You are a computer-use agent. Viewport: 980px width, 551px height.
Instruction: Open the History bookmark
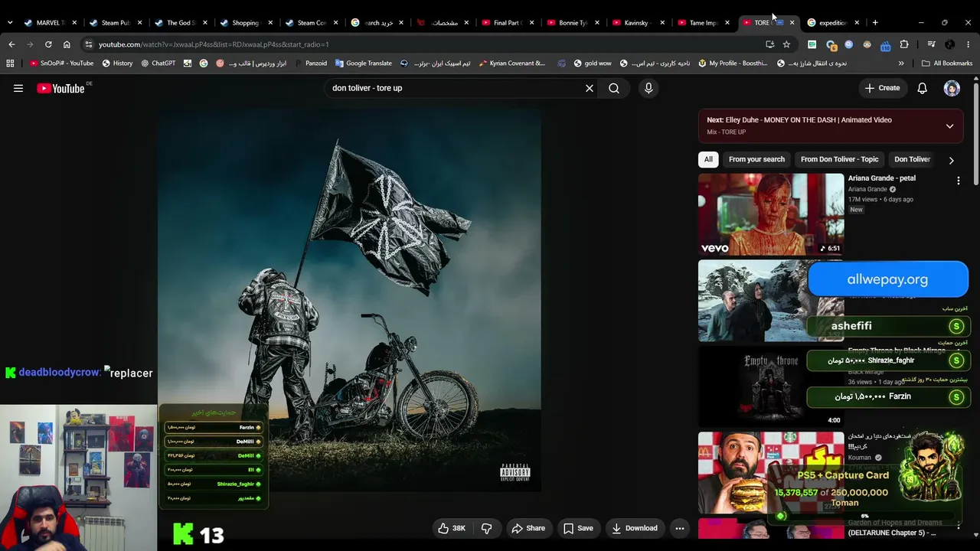pyautogui.click(x=117, y=64)
